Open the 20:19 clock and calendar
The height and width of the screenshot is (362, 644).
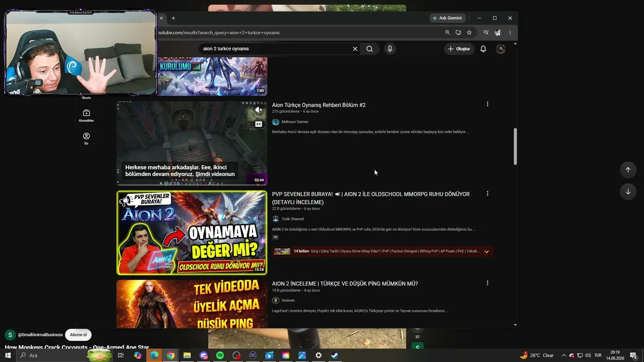coord(615,355)
